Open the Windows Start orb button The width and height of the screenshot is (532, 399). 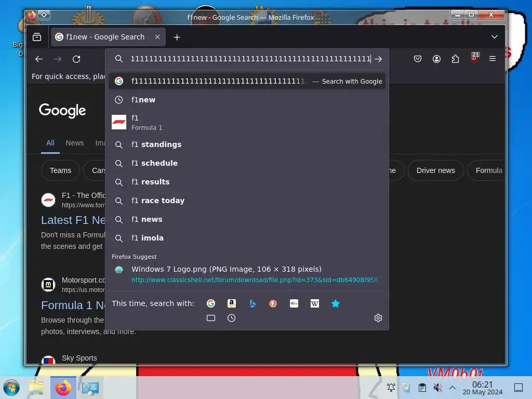click(x=11, y=388)
